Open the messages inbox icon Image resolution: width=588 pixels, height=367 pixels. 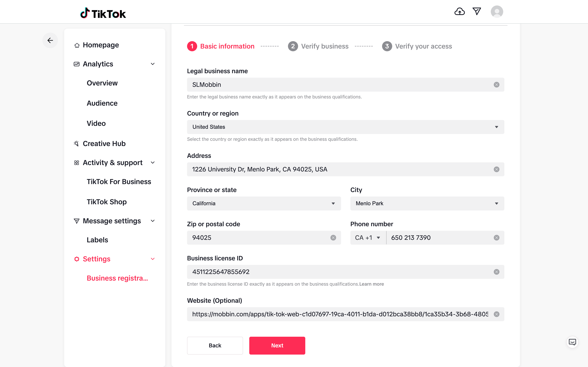477,11
